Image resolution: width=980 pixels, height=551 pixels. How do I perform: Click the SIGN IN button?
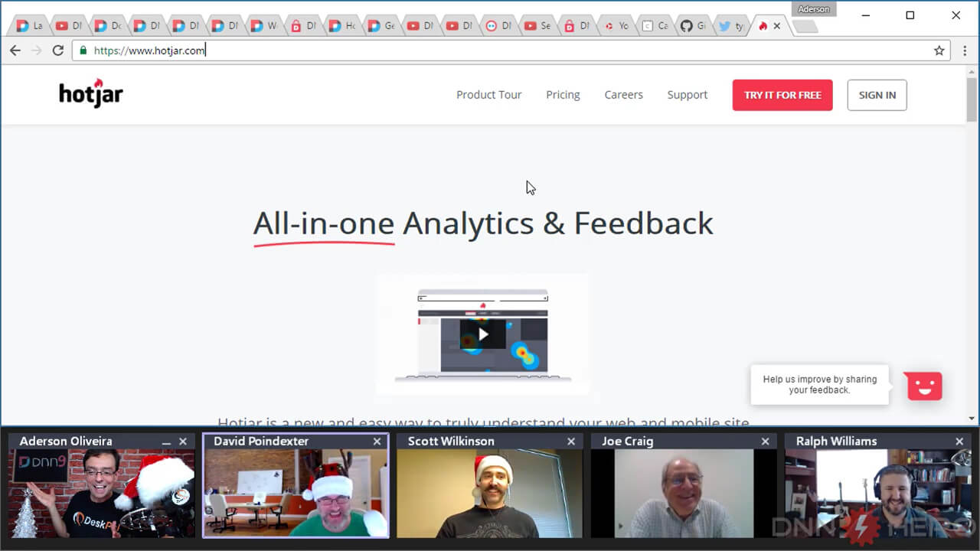[x=877, y=95]
